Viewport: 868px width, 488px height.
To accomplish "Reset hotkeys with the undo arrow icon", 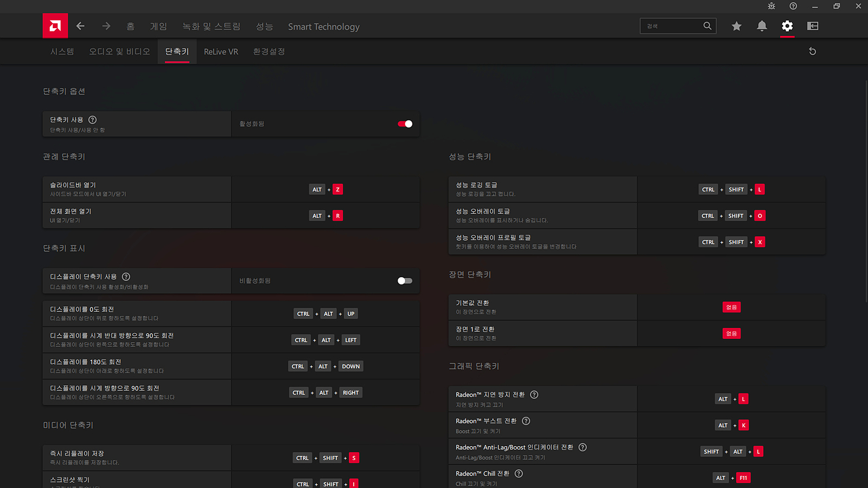I will pyautogui.click(x=812, y=52).
